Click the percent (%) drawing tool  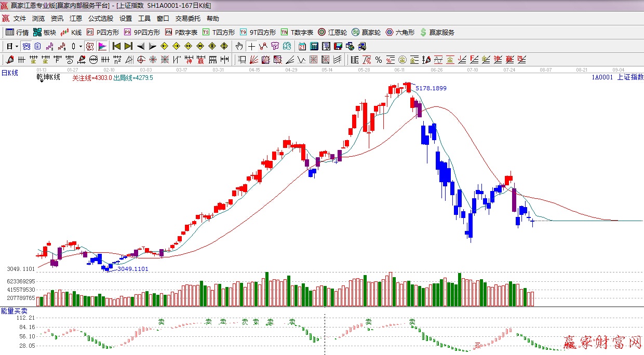click(x=379, y=60)
